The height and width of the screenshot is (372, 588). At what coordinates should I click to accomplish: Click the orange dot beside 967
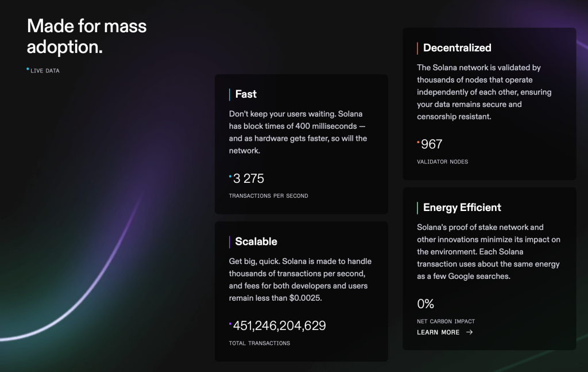pos(419,141)
